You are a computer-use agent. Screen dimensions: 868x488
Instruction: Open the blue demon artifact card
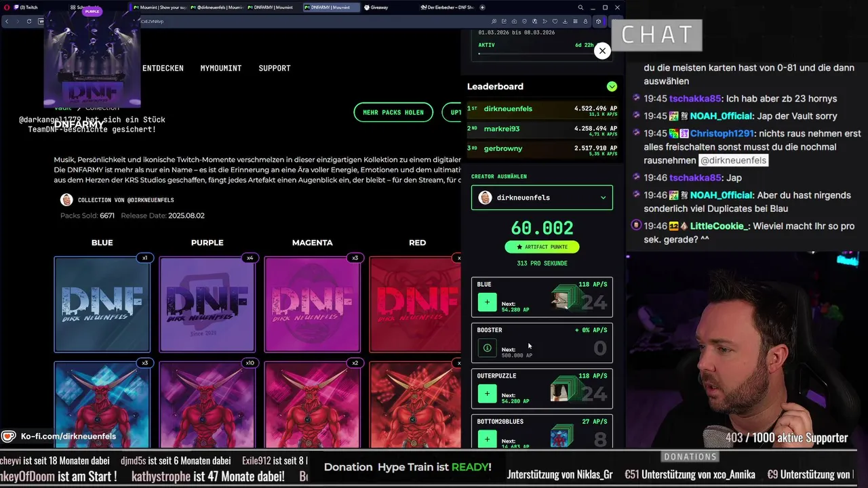point(102,405)
